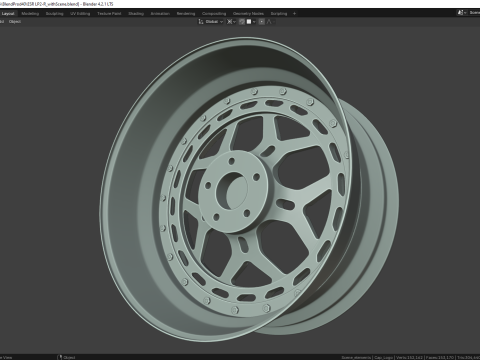
Task: Toggle proportional editing in header
Action: click(x=262, y=22)
